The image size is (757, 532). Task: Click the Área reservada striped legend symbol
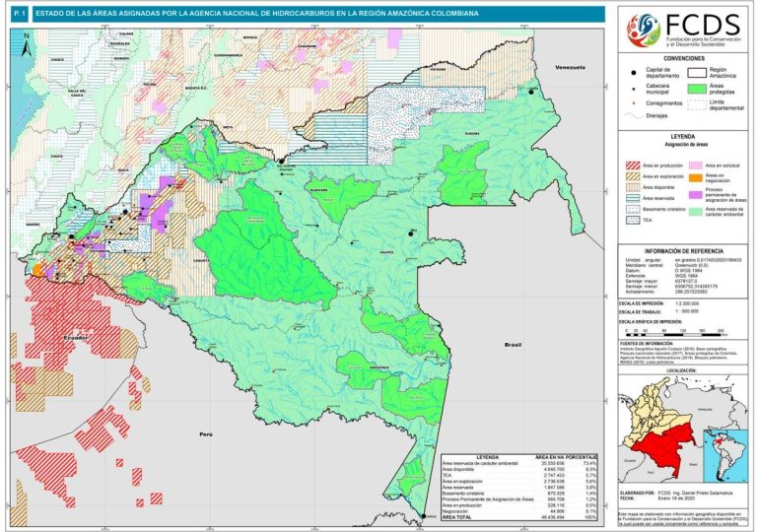tap(633, 197)
